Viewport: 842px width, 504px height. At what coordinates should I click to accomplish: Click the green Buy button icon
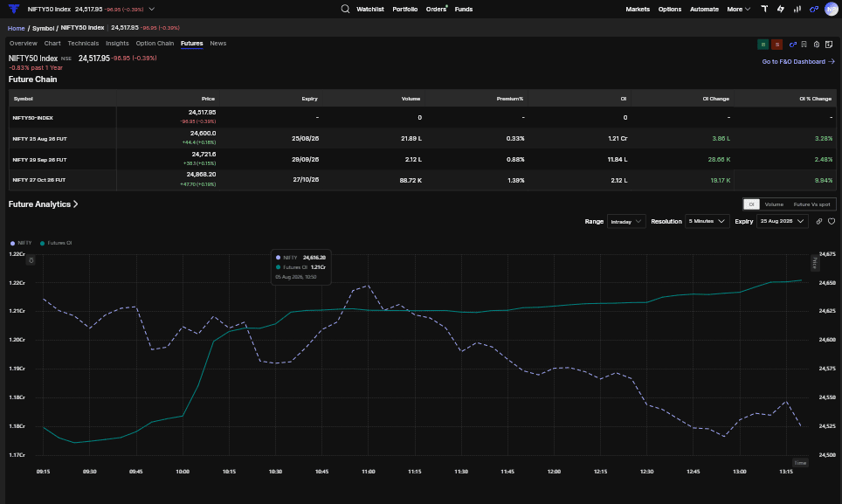pyautogui.click(x=763, y=45)
